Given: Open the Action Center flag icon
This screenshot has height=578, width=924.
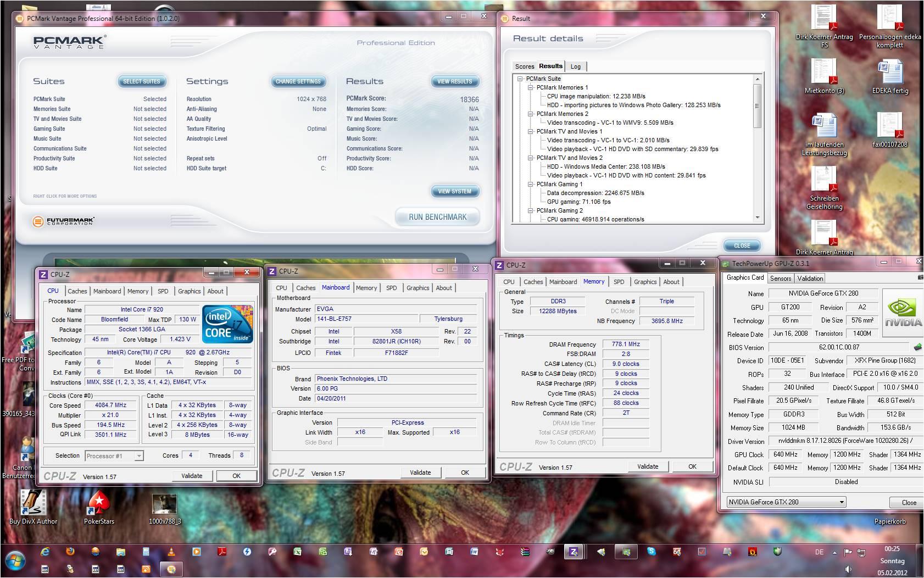Looking at the screenshot, I should tap(848, 552).
